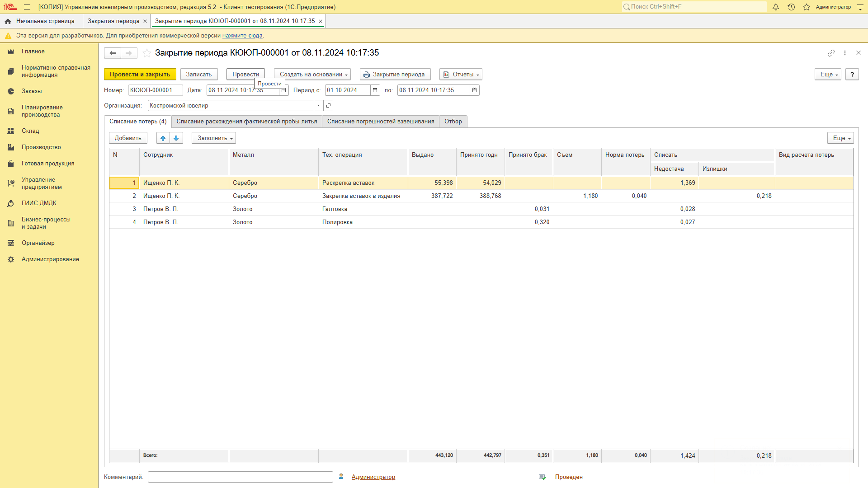Expand Создать на основании dropdown
The width and height of the screenshot is (868, 488).
[312, 75]
